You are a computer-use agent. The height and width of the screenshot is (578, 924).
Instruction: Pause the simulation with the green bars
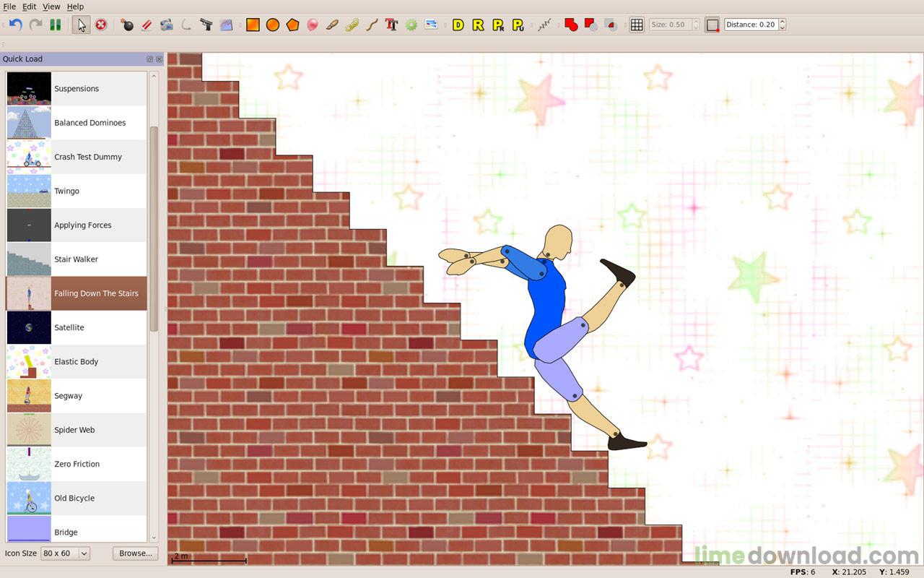coord(55,25)
